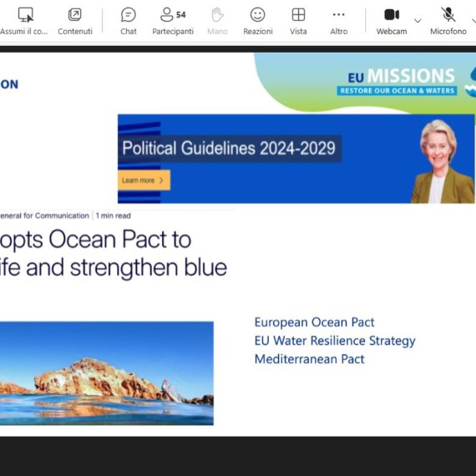Click Political Guidelines 2024-2029 banner title

229,148
